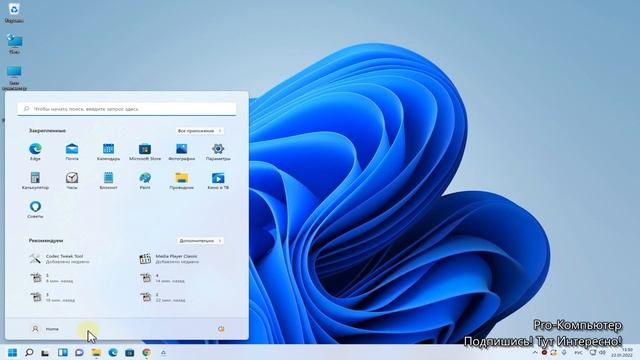Open the Chat icon on taskbar

(79, 353)
